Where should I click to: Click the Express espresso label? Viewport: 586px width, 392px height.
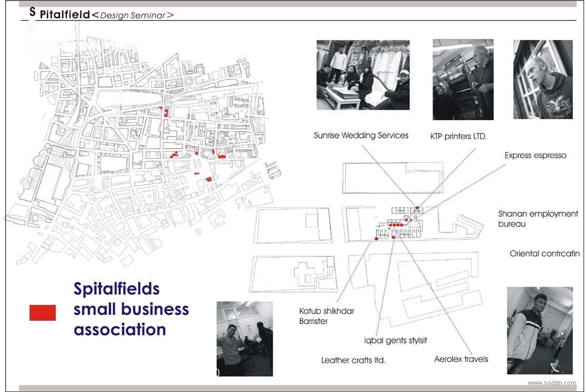coord(535,155)
